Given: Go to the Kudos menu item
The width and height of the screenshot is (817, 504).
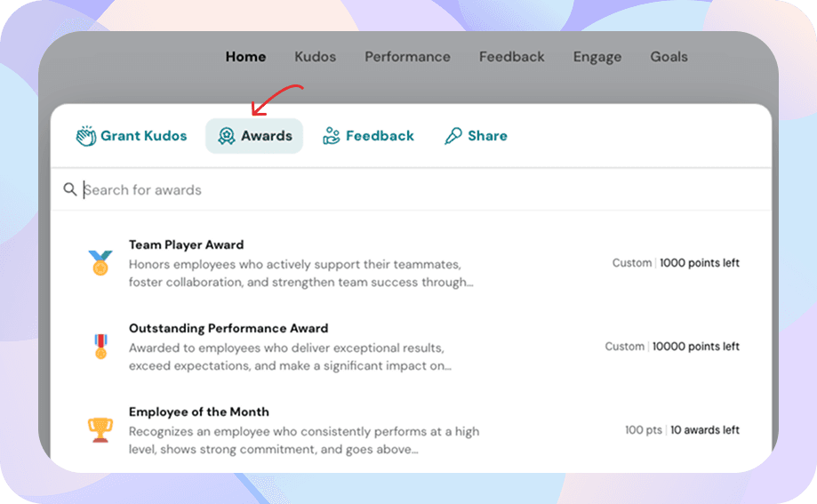Looking at the screenshot, I should [x=316, y=57].
